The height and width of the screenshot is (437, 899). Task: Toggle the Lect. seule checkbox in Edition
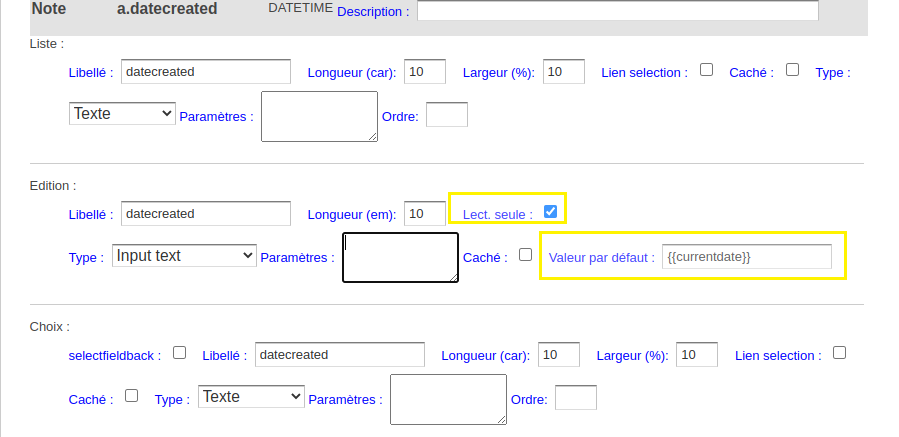coord(550,212)
